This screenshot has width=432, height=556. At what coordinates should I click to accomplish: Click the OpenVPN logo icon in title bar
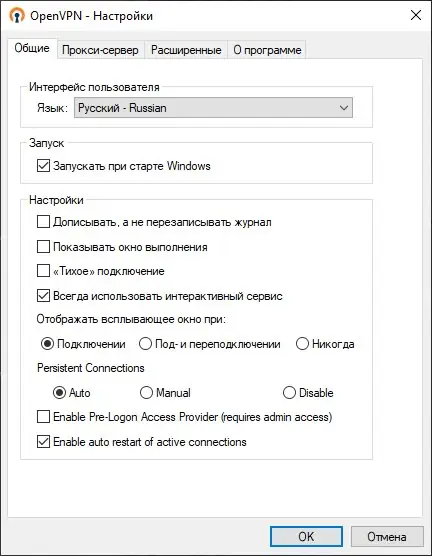[x=17, y=16]
